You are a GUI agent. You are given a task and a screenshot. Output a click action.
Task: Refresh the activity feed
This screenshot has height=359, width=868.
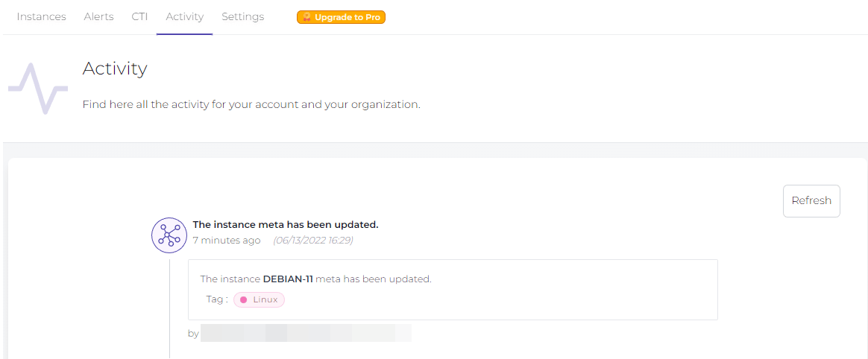click(x=811, y=200)
